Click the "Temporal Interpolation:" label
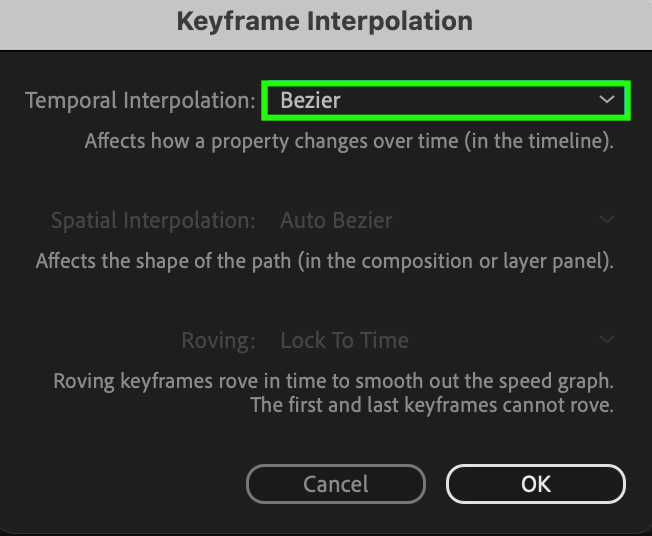 click(x=140, y=100)
